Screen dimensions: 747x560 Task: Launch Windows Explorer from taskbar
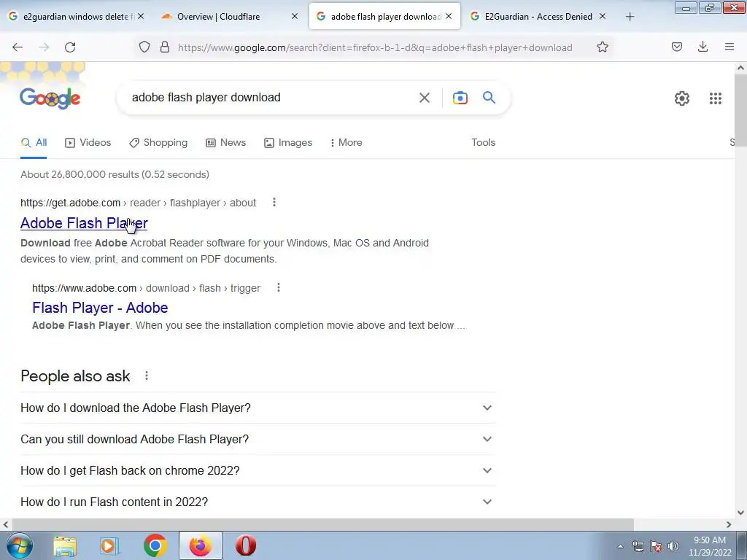[x=65, y=545]
